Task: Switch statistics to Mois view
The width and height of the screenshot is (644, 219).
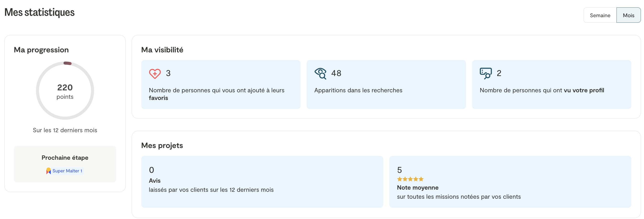Action: click(x=628, y=16)
